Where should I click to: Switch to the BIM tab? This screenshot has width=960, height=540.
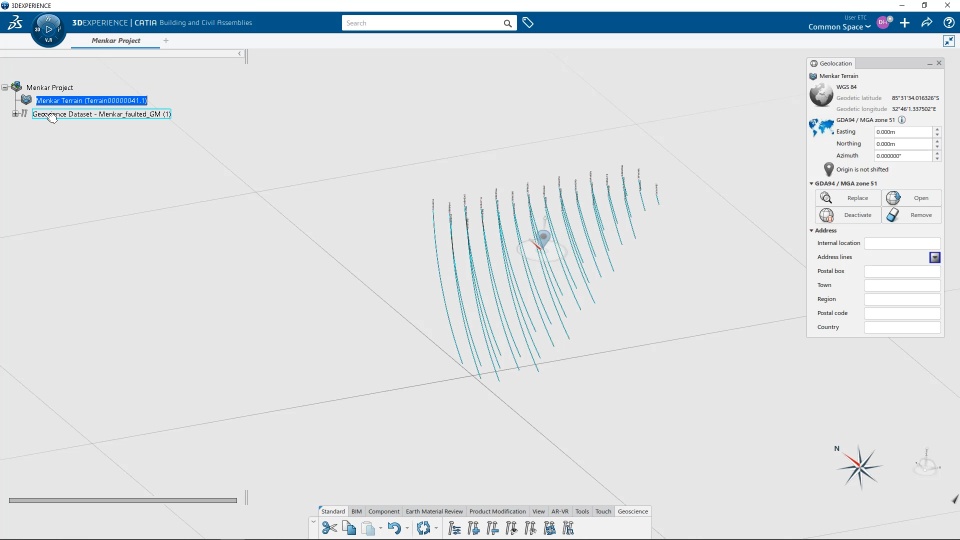(356, 511)
